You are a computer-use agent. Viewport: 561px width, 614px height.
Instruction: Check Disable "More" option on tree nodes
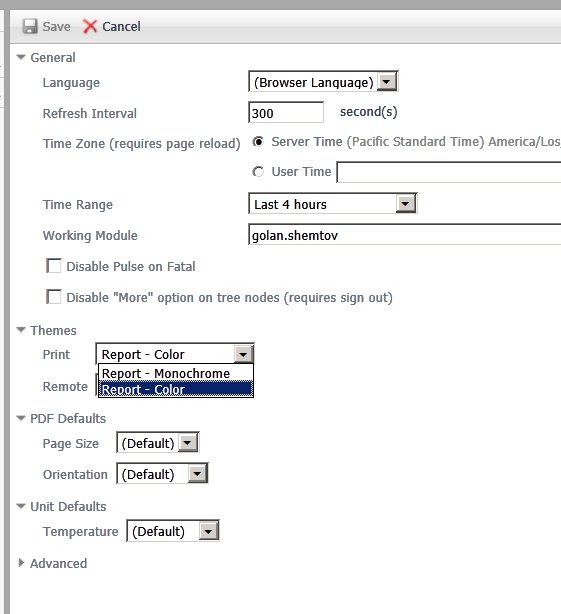tap(54, 297)
